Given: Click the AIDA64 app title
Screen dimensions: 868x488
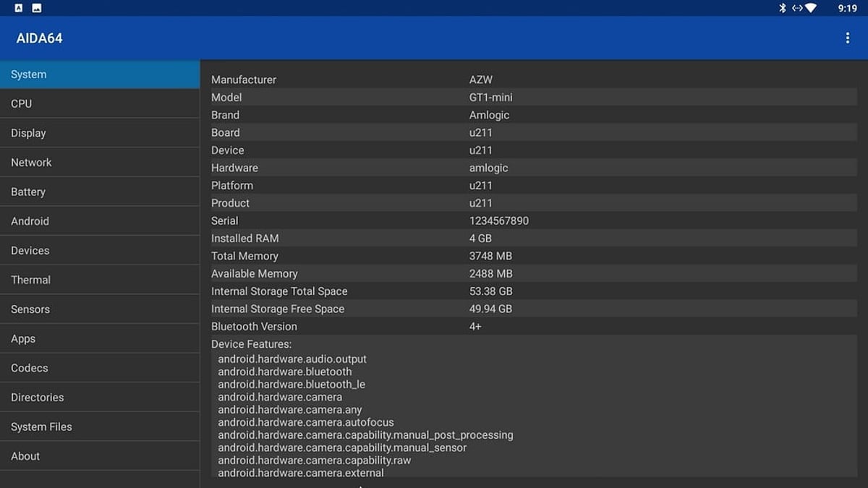Looking at the screenshot, I should [40, 38].
